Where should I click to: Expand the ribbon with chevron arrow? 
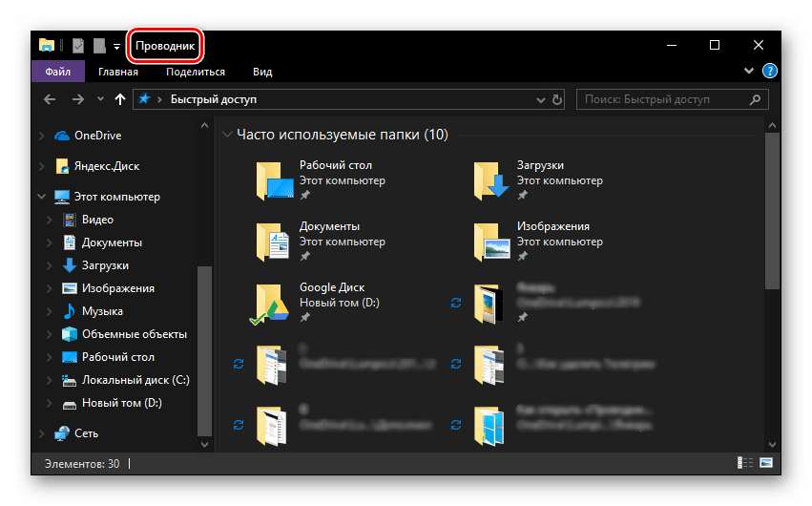pyautogui.click(x=749, y=72)
